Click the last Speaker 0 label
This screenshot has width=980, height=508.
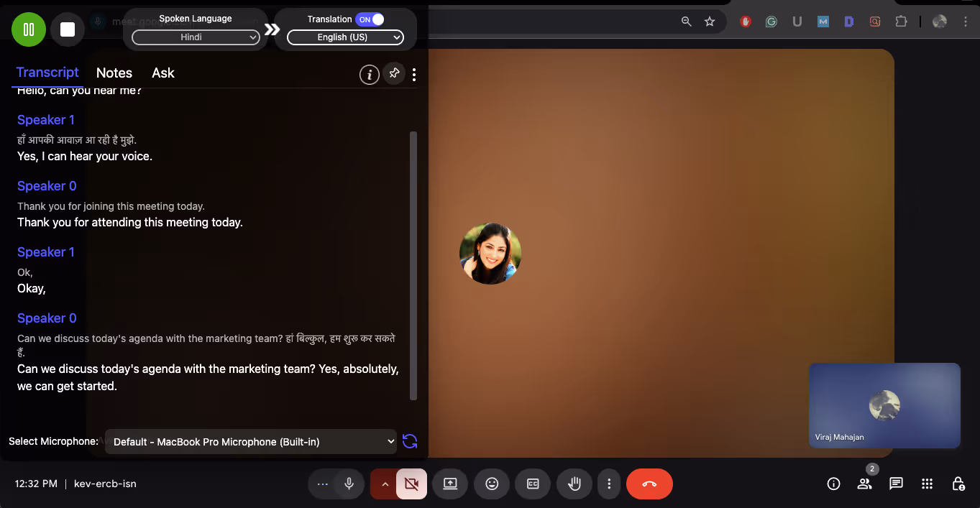47,318
